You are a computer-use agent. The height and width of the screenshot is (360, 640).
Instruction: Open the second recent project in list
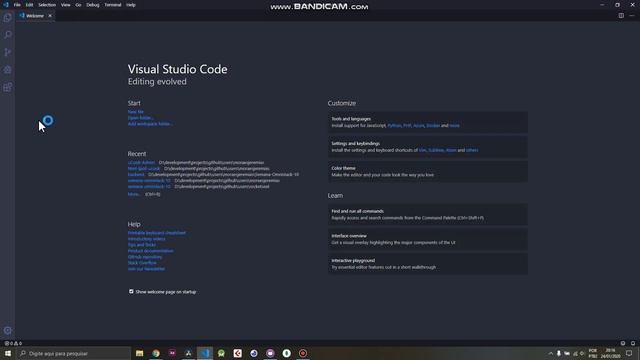144,169
